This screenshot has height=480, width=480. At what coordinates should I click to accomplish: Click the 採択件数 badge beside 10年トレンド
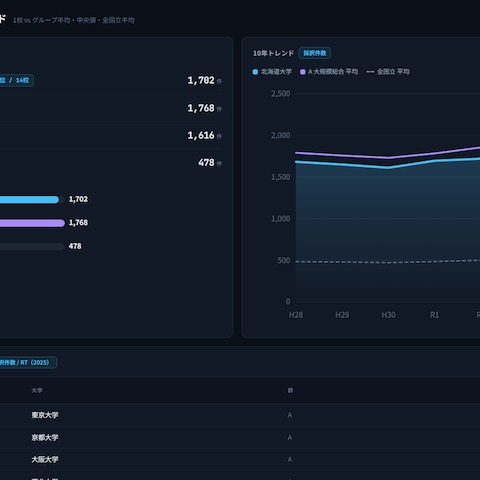[x=315, y=53]
